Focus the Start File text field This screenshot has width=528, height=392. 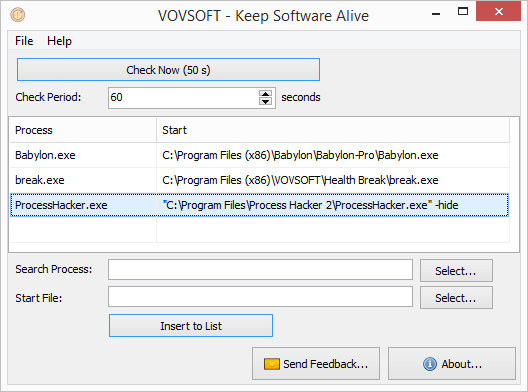tap(260, 297)
